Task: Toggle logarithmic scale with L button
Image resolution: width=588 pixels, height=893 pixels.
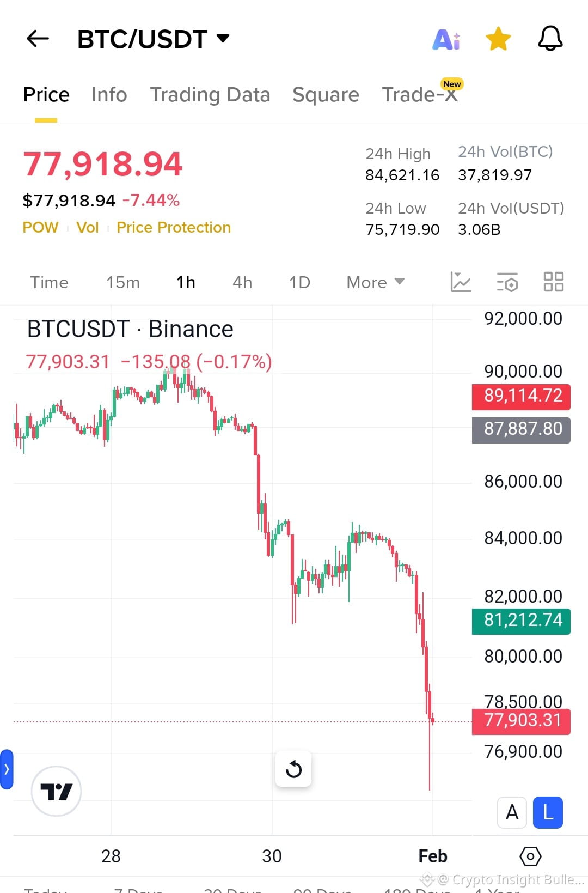Action: coord(548,812)
